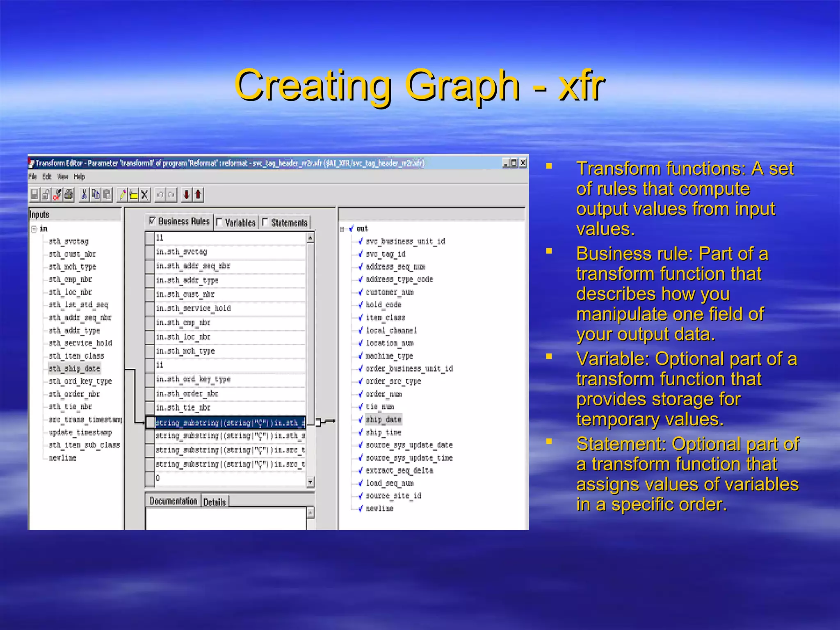The image size is (840, 630).
Task: Collapse the 'out' outputs tree node
Action: click(x=342, y=229)
